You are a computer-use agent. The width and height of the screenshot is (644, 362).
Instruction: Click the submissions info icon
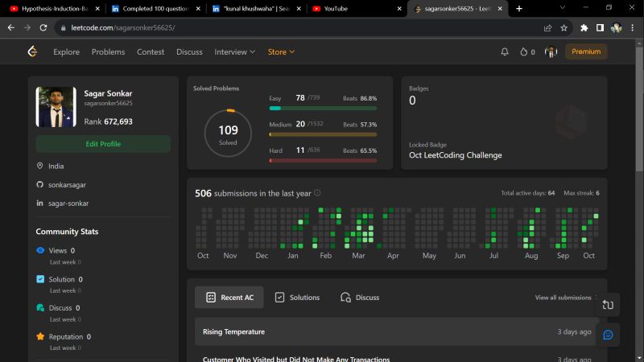point(317,193)
